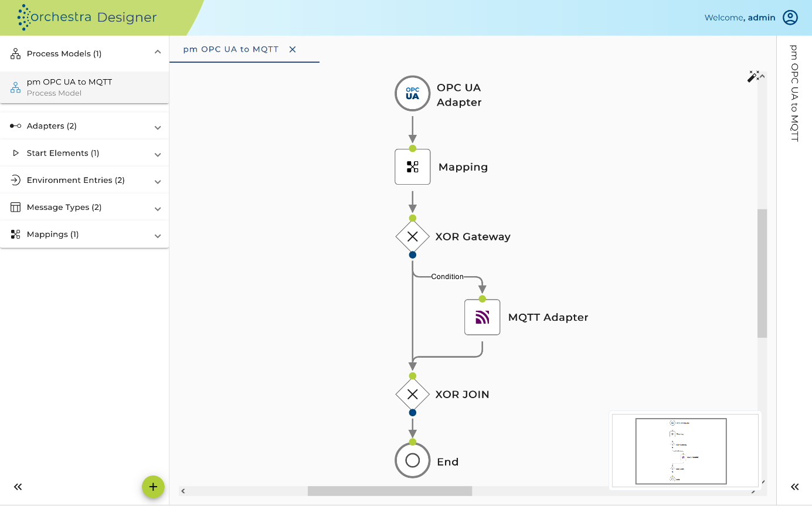This screenshot has height=506, width=812.
Task: Click the green add button
Action: pos(153,487)
